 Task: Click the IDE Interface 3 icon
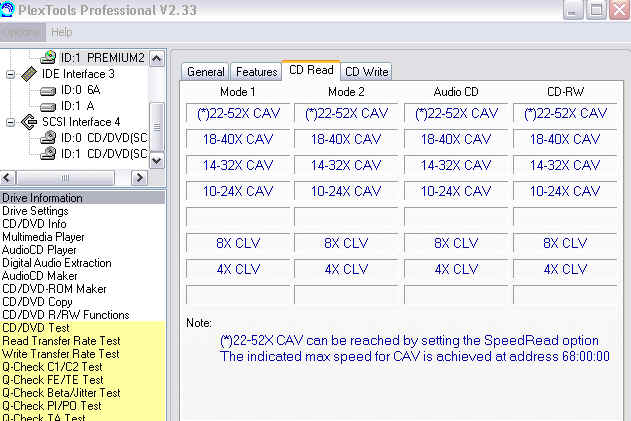point(29,74)
